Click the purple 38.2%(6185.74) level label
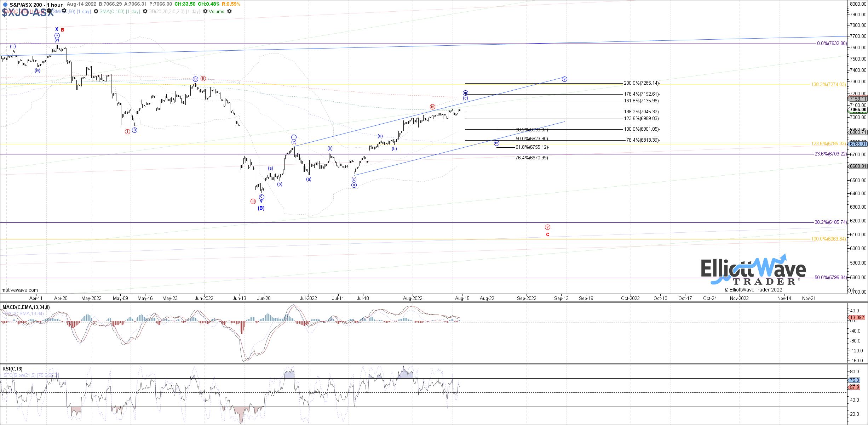The image size is (868, 425). pyautogui.click(x=831, y=222)
